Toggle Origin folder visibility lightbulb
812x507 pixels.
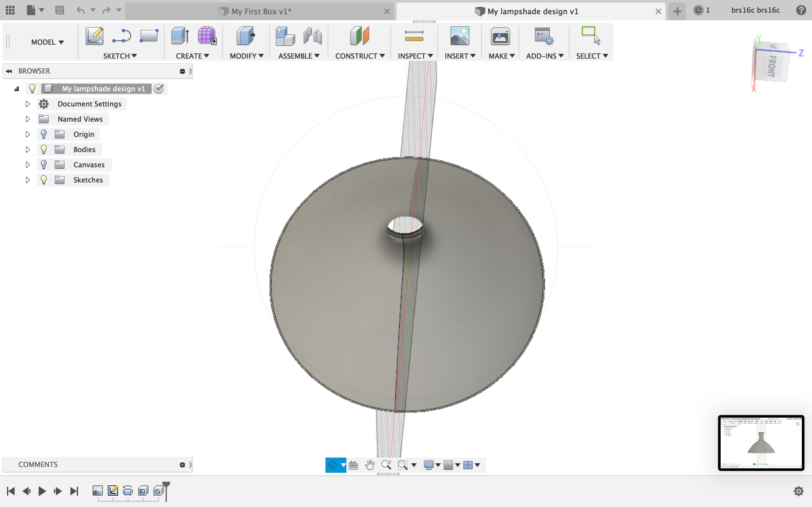tap(44, 134)
